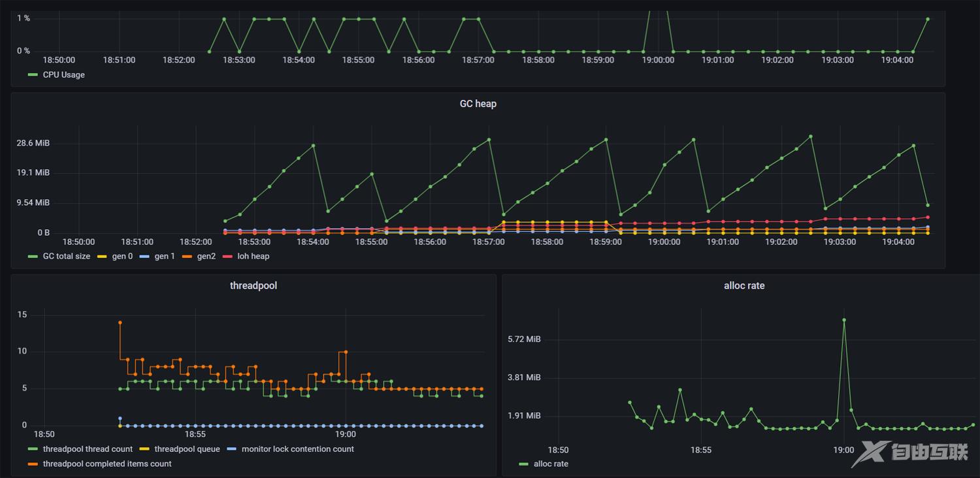Select gen2 legend entry text
The width and height of the screenshot is (980, 478).
pyautogui.click(x=206, y=257)
